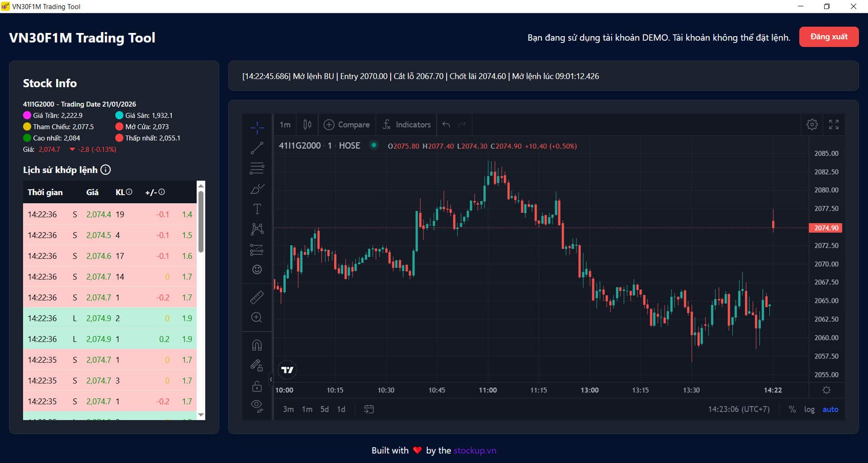
Task: Toggle lock all drawings
Action: (x=257, y=385)
